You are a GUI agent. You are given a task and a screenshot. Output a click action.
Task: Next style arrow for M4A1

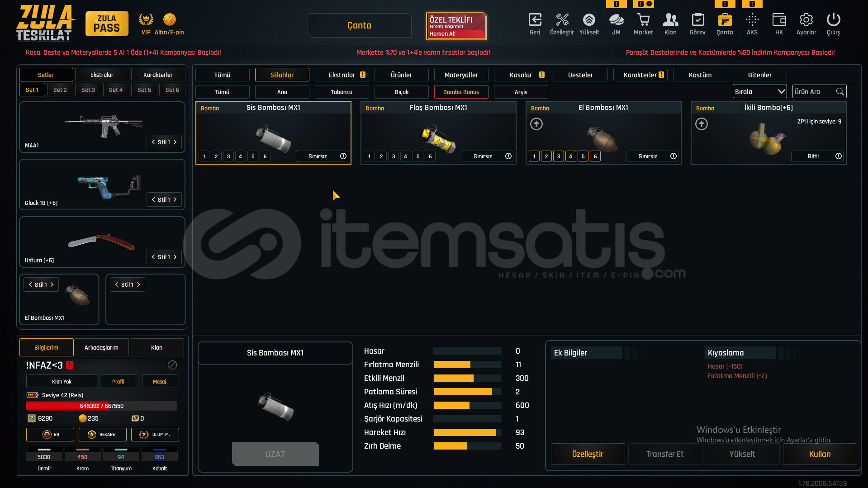point(175,142)
